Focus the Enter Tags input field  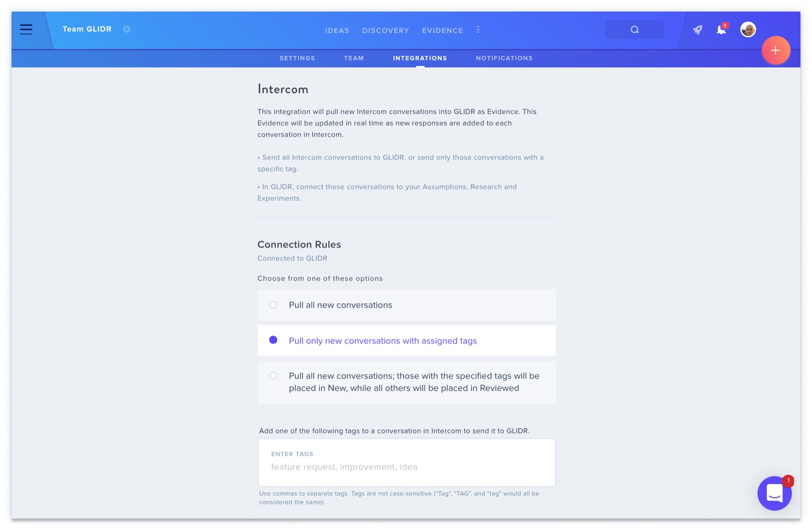point(407,462)
